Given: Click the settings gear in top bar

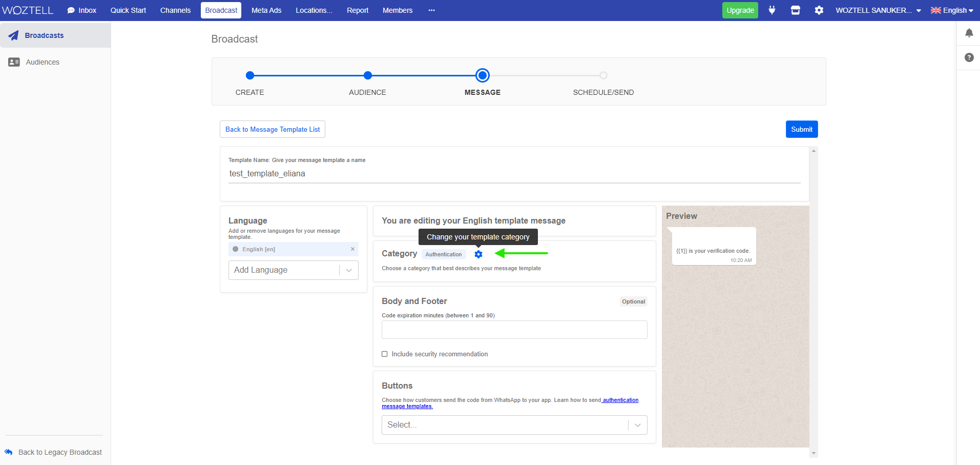Looking at the screenshot, I should coord(819,10).
